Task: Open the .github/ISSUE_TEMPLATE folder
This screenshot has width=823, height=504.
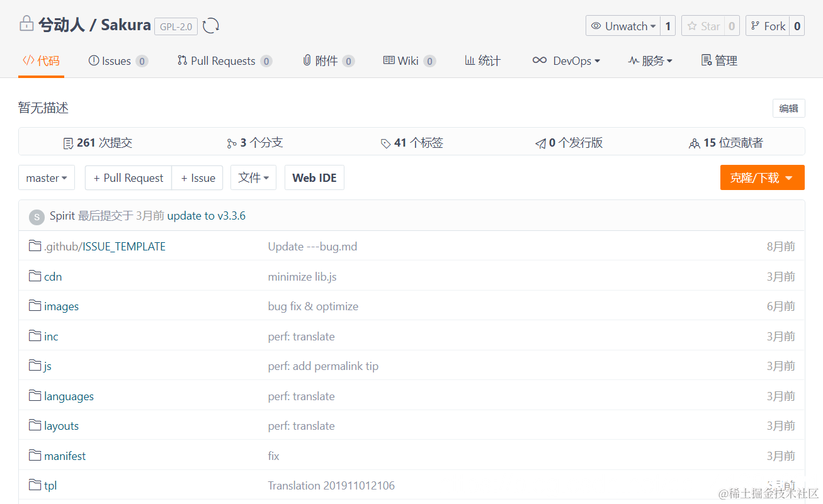Action: pos(105,247)
